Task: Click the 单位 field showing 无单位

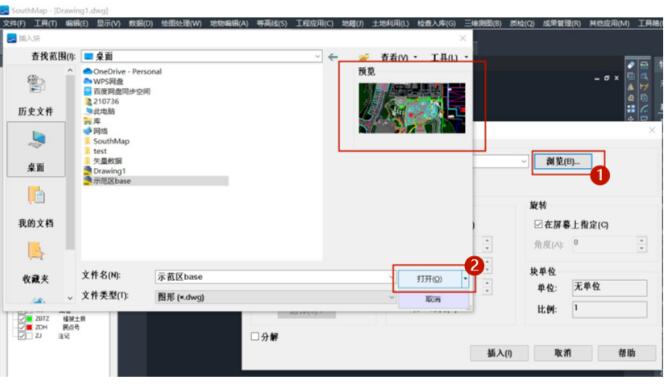Action: coord(609,287)
